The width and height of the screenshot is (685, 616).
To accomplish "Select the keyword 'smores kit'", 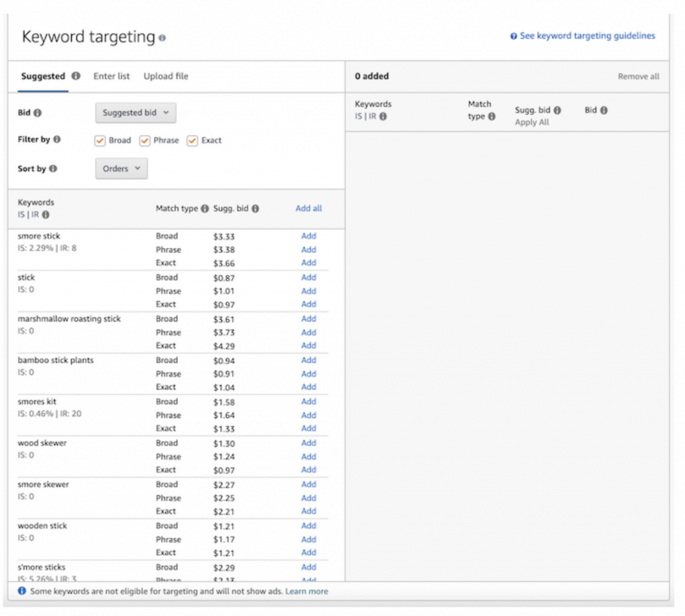I will pos(37,401).
